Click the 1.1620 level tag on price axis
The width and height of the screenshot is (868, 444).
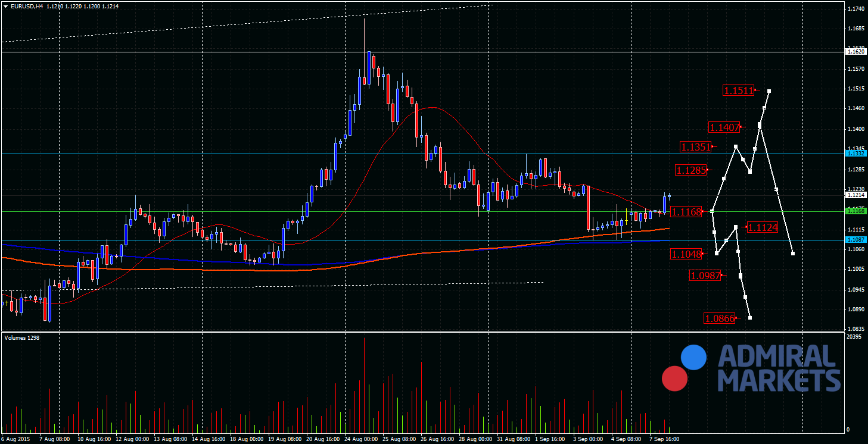pyautogui.click(x=856, y=52)
